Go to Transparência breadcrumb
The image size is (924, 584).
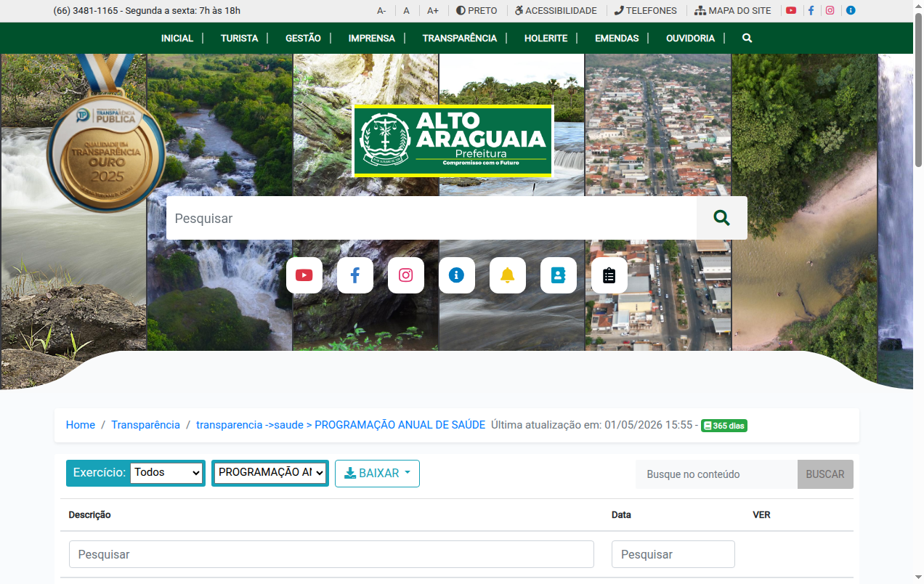click(x=145, y=425)
